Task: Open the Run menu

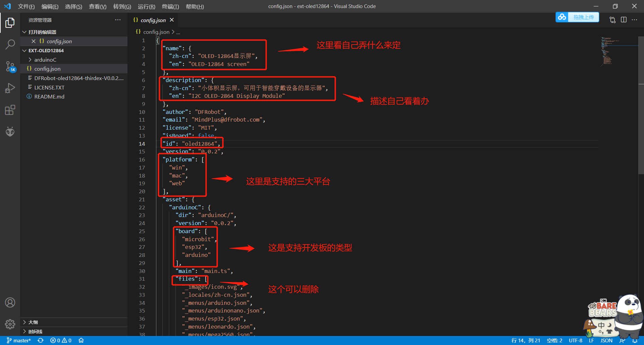Action: click(147, 6)
